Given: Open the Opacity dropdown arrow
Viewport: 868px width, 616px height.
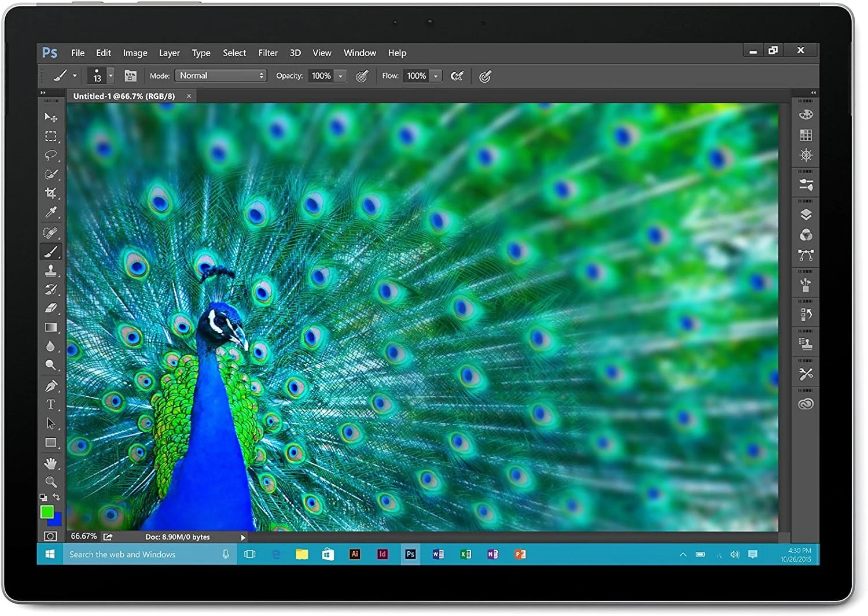Looking at the screenshot, I should (340, 76).
